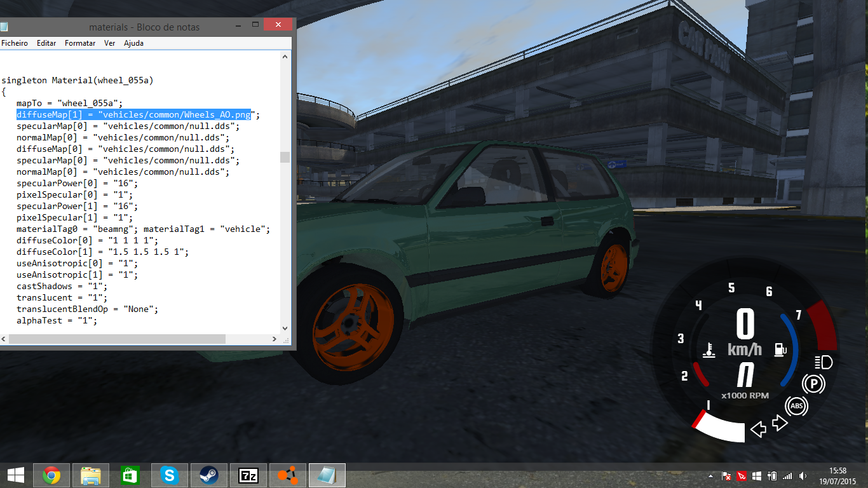The height and width of the screenshot is (488, 868).
Task: Click the 'useAnisotropic[1] = "1";' line
Action: click(x=77, y=274)
